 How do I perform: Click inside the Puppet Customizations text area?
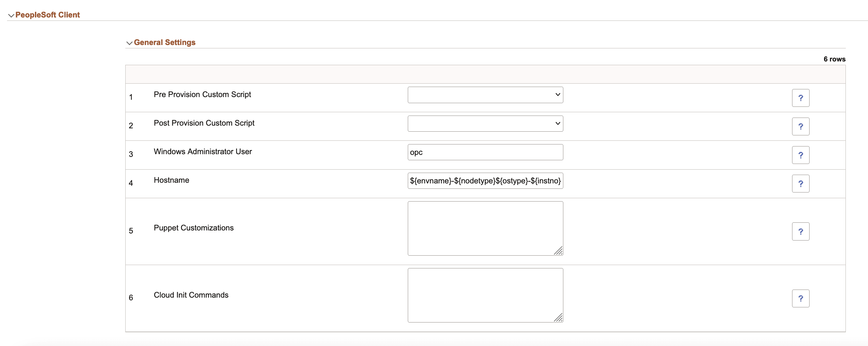(485, 228)
